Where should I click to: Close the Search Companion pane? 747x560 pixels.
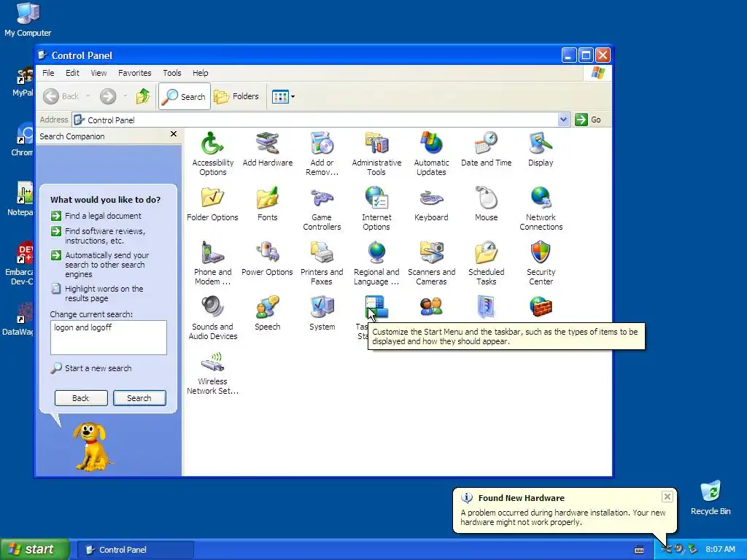(174, 134)
